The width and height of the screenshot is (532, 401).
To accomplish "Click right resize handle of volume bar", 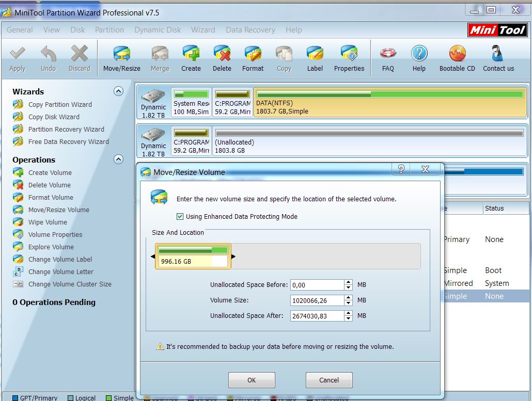I will 233,256.
